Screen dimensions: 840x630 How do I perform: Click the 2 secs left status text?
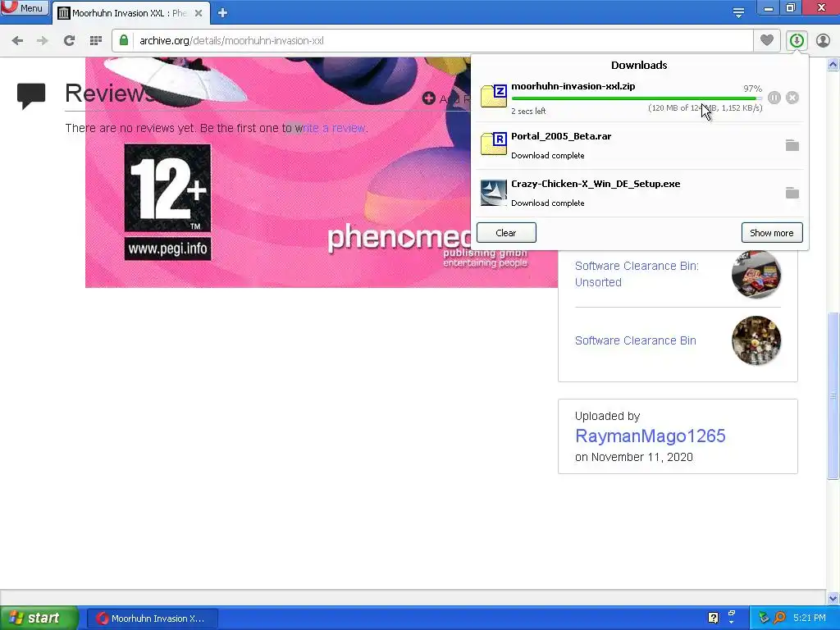tap(528, 111)
